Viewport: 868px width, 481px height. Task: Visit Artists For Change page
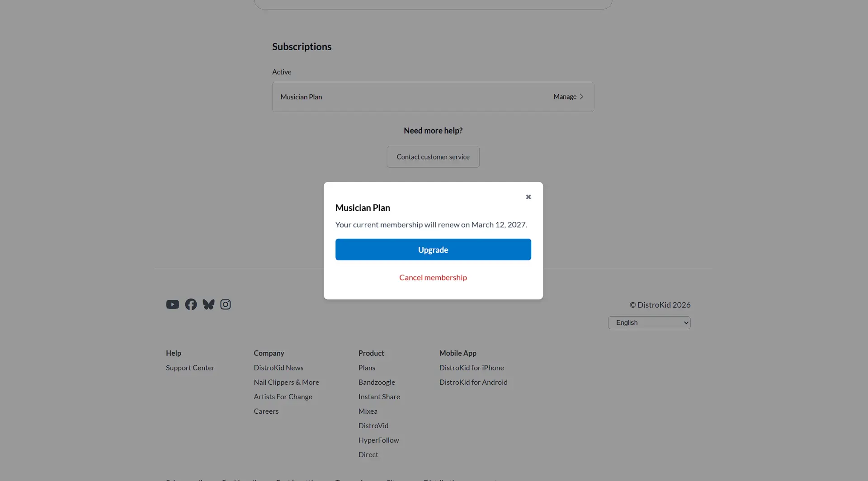tap(283, 397)
